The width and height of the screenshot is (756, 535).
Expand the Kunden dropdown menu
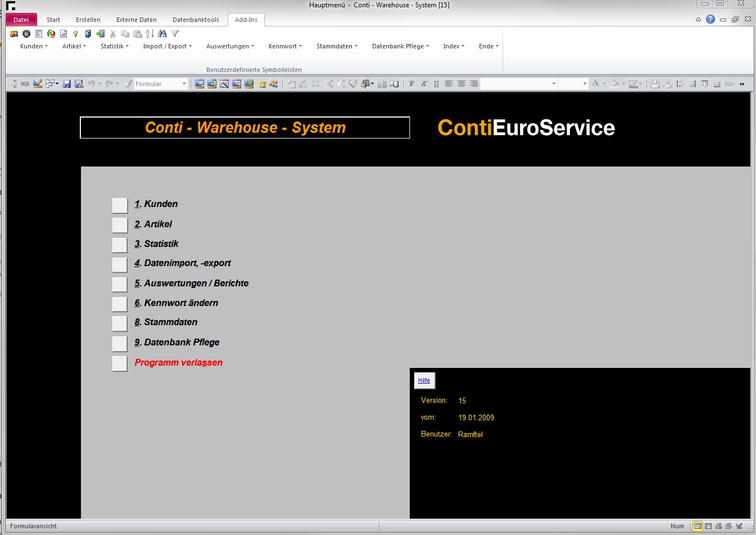click(x=34, y=46)
